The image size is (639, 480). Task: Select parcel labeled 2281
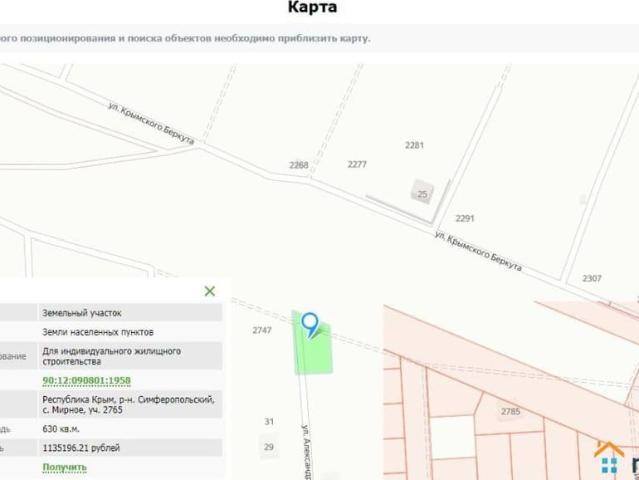(414, 145)
